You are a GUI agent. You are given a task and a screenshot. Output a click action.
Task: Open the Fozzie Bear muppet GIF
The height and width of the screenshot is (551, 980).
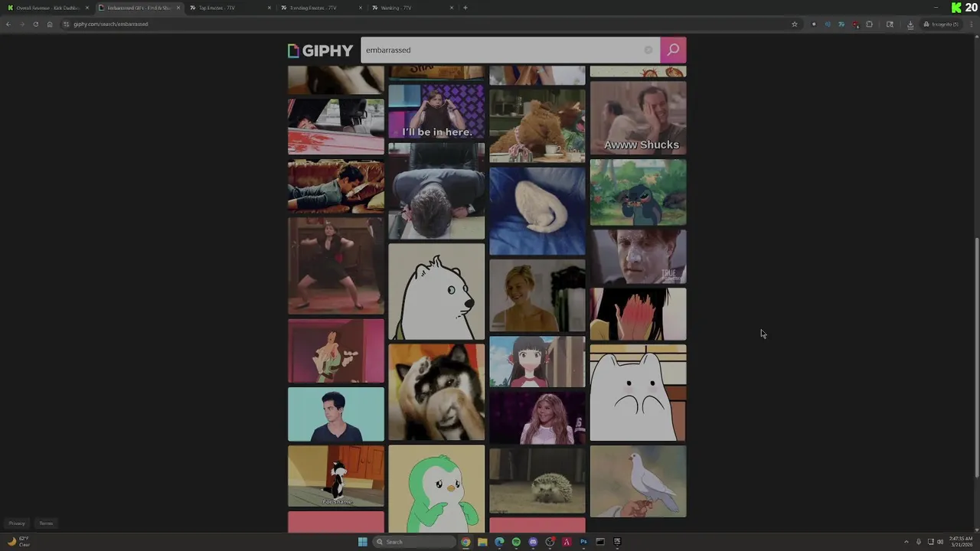537,126
